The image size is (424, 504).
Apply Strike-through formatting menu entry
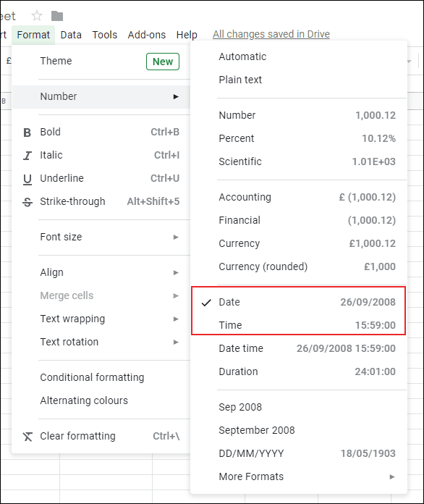click(101, 201)
